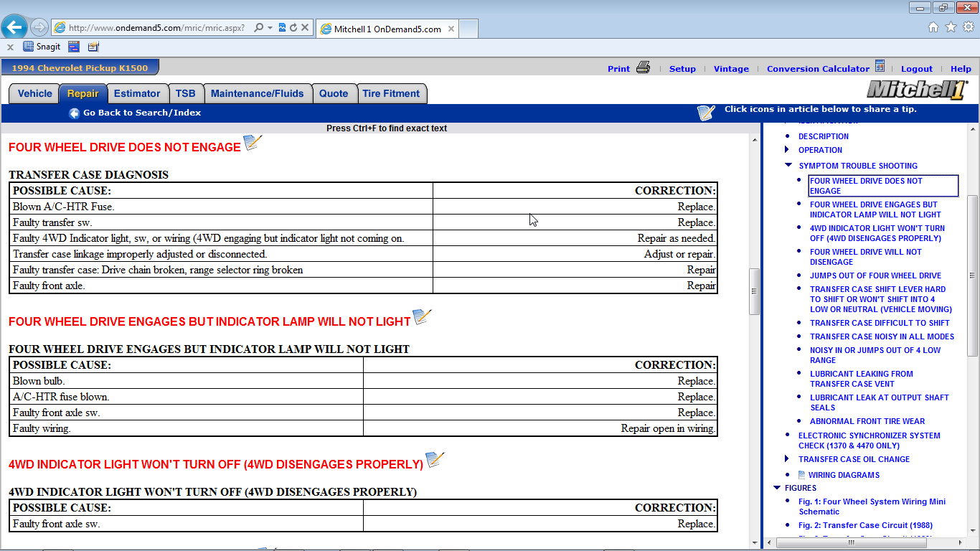Select ABNORMAL FRONT TIRE WEAR link

[867, 421]
